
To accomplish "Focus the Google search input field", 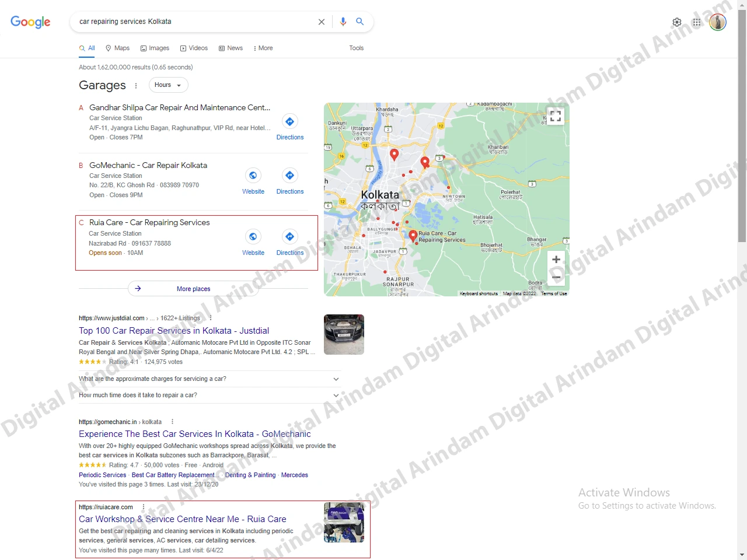I will coord(196,22).
